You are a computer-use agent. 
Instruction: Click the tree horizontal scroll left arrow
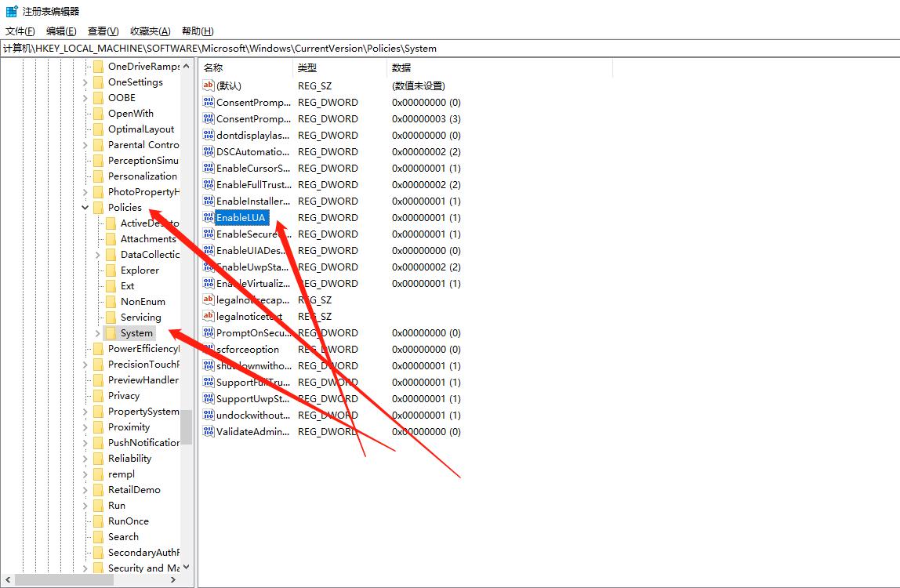(8, 580)
